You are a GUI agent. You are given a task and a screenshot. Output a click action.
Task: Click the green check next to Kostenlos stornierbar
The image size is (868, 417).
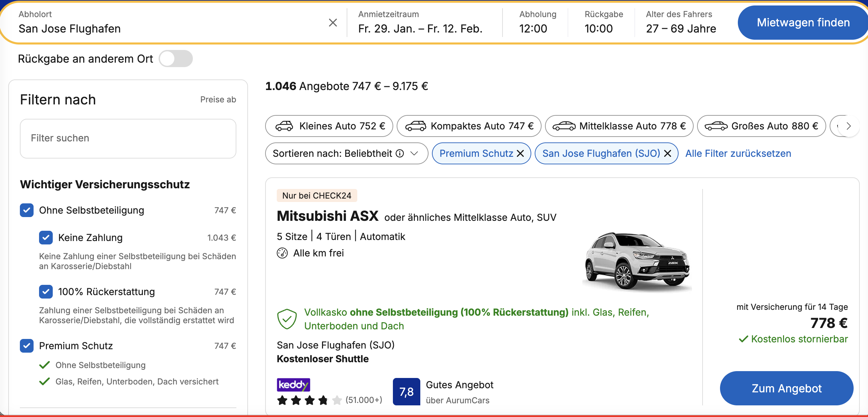tap(743, 339)
